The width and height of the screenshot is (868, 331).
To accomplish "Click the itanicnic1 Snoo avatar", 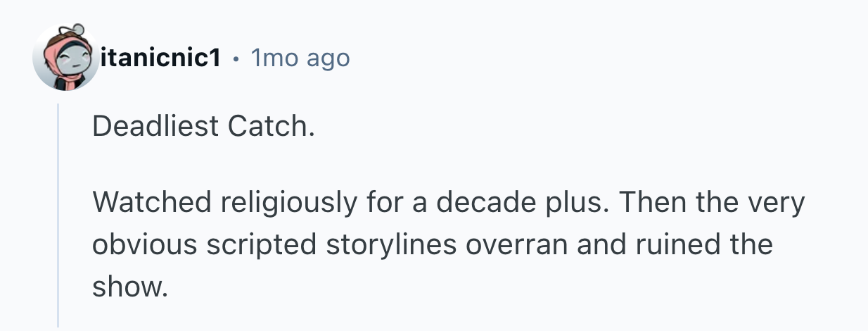I will click(x=66, y=58).
